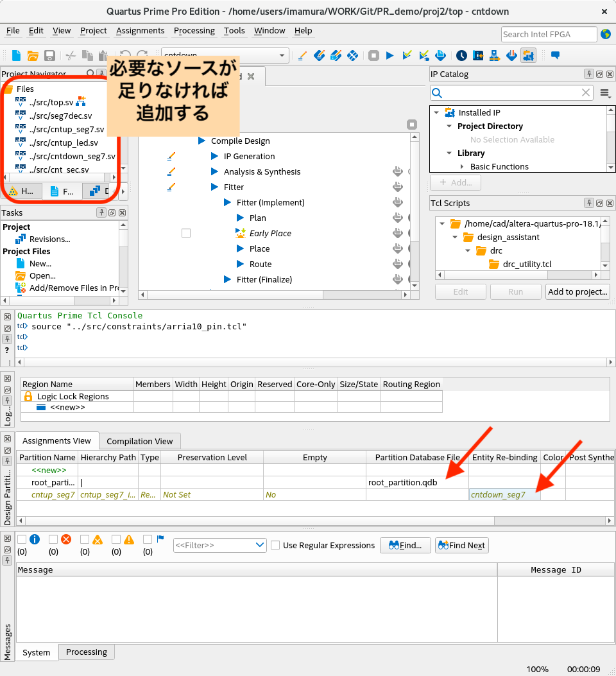Switch to the Processing messages tab
Image resolution: width=616 pixels, height=676 pixels.
coord(87,652)
